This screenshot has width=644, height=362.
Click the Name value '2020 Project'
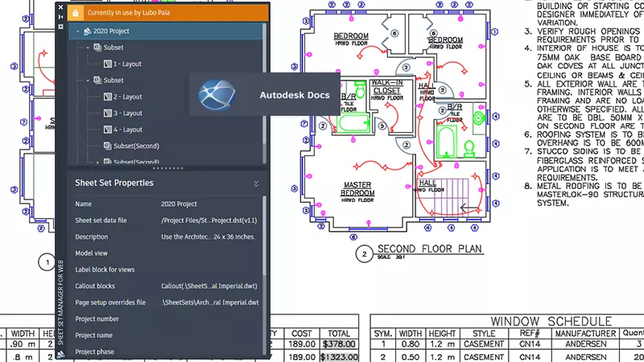(179, 204)
